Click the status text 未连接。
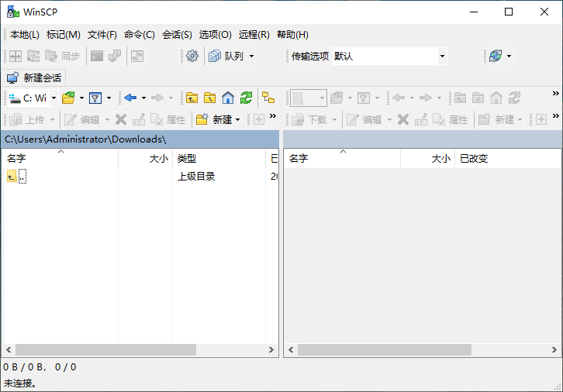This screenshot has height=392, width=563. (20, 383)
